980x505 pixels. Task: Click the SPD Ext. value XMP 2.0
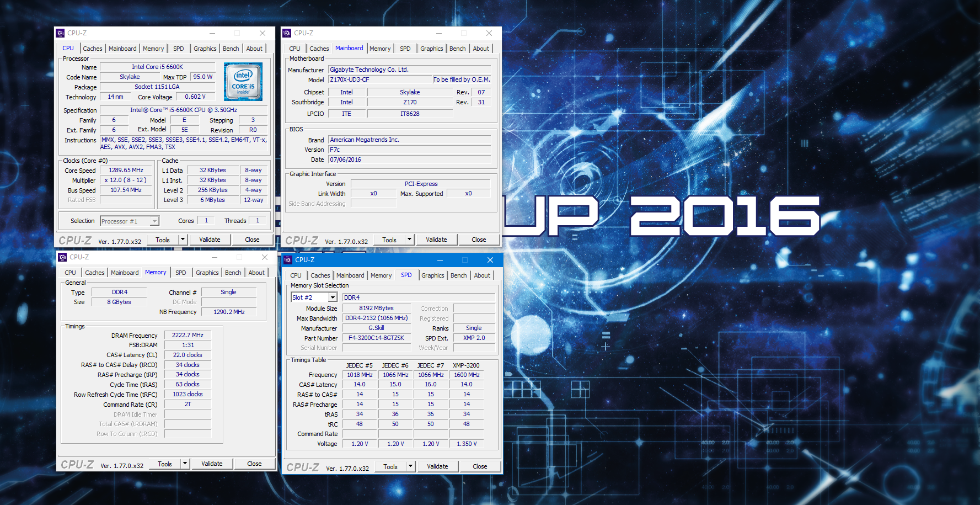(x=474, y=338)
